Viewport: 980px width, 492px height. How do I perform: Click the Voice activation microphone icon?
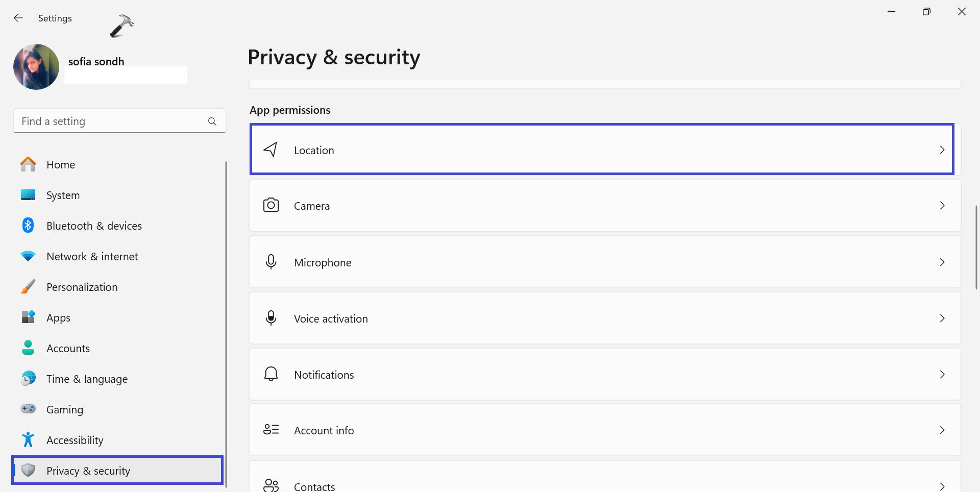(271, 317)
